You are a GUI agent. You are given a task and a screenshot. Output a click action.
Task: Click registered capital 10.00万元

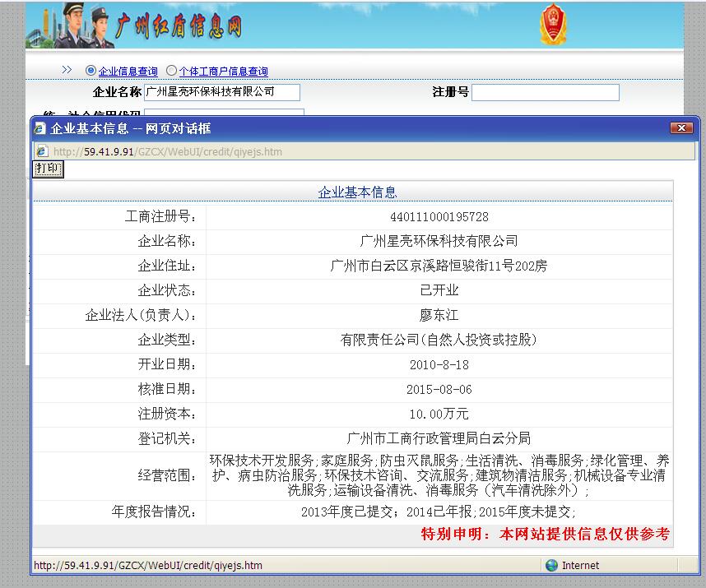[439, 414]
